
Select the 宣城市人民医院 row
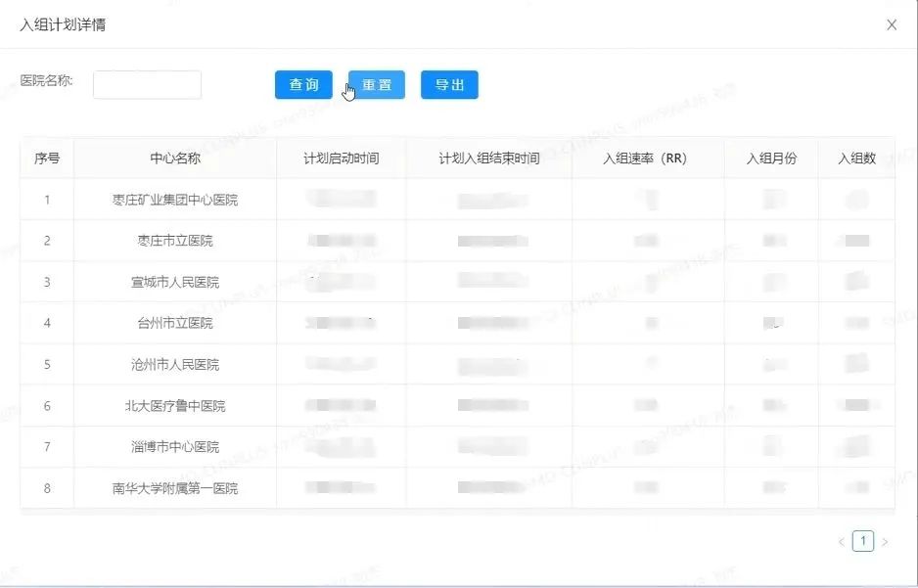click(x=457, y=282)
